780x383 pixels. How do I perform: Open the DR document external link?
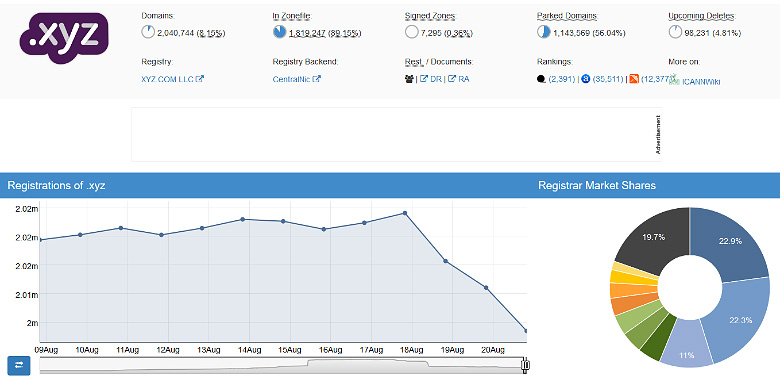431,79
